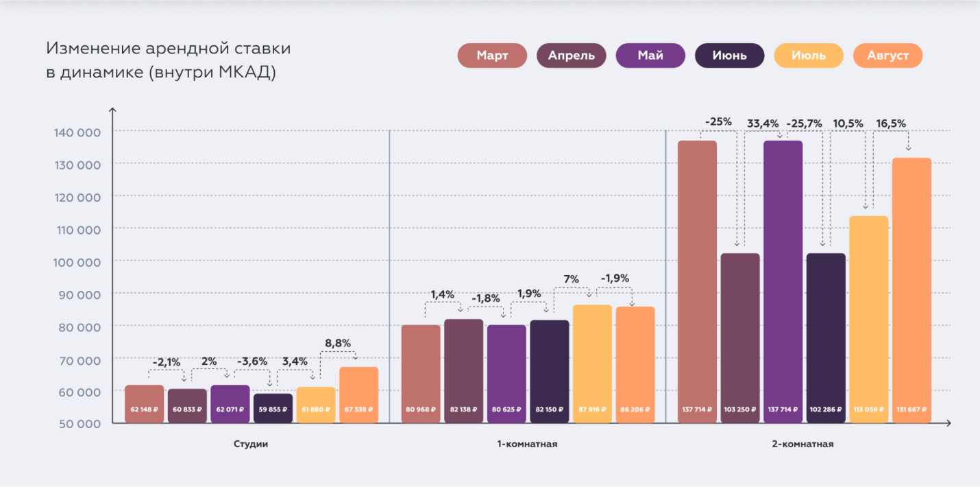Select the 67 339 ₽ August studio bar
Viewport: 980px width, 487px height.
click(358, 395)
